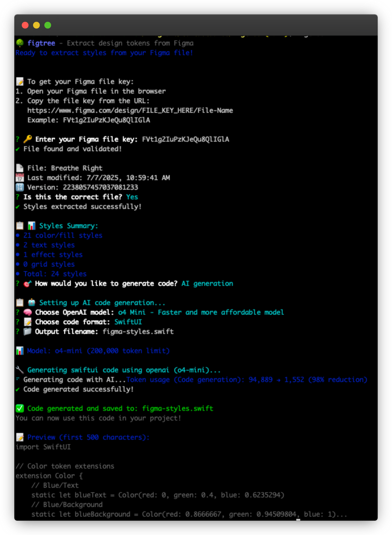Click 'File: Breathe Right' text
The image size is (392, 535).
point(65,168)
